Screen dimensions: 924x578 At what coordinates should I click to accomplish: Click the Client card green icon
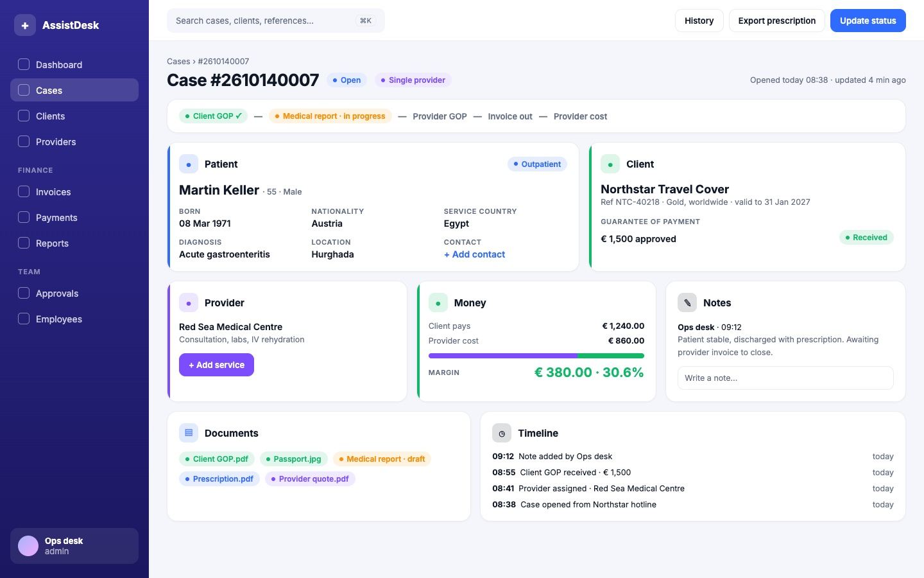pyautogui.click(x=610, y=164)
